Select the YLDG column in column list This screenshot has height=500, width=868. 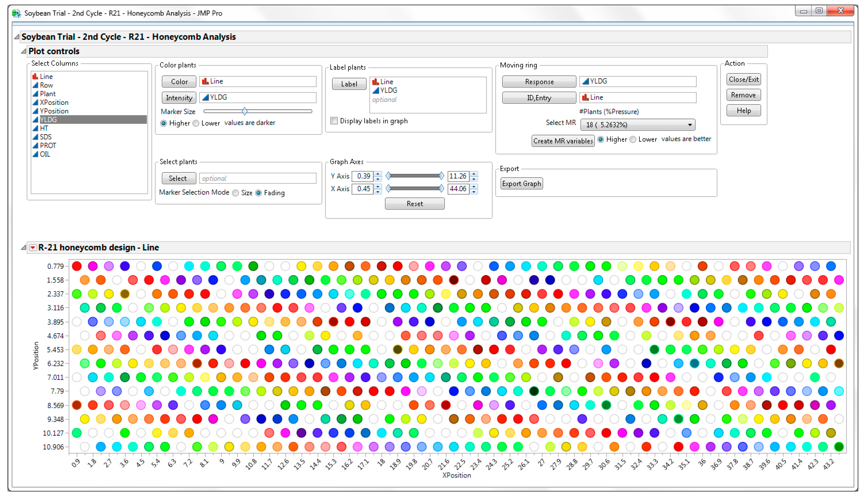48,119
